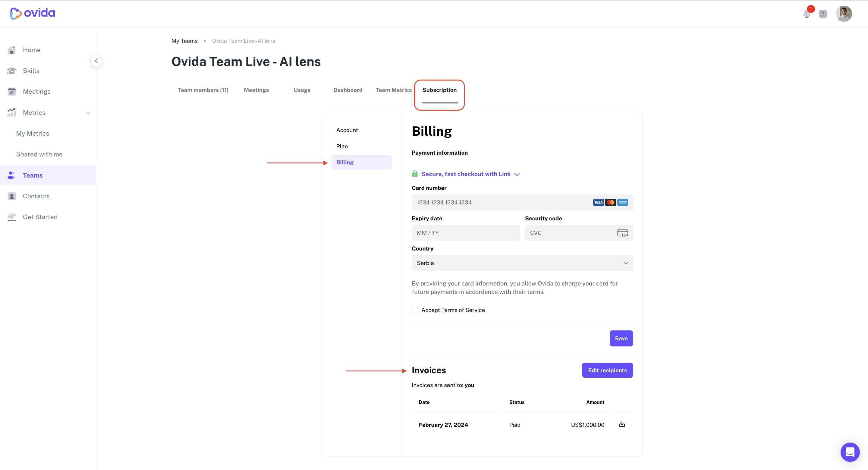Click the Expiry date MM / YY field
The width and height of the screenshot is (868, 470).
coord(466,233)
